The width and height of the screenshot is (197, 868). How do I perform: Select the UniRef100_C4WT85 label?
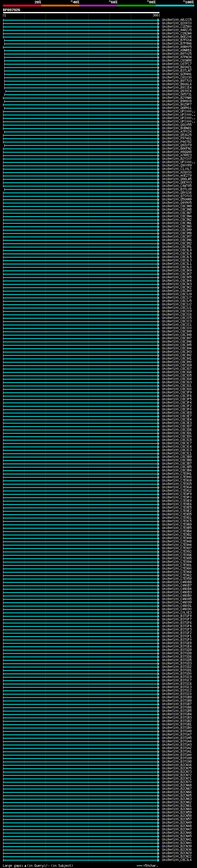[177, 186]
